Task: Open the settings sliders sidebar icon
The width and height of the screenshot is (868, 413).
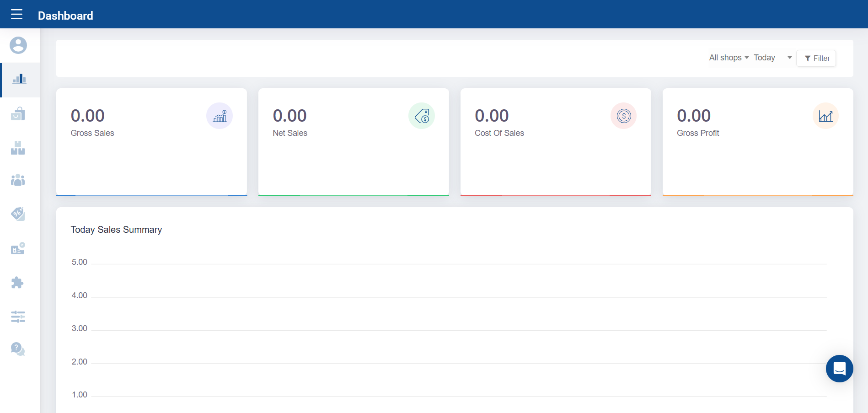Action: (x=18, y=316)
